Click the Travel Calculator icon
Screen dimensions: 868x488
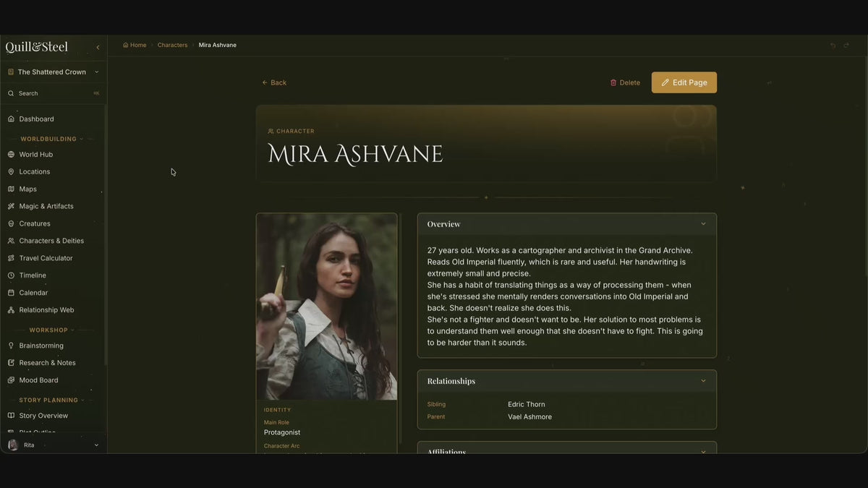click(x=11, y=259)
